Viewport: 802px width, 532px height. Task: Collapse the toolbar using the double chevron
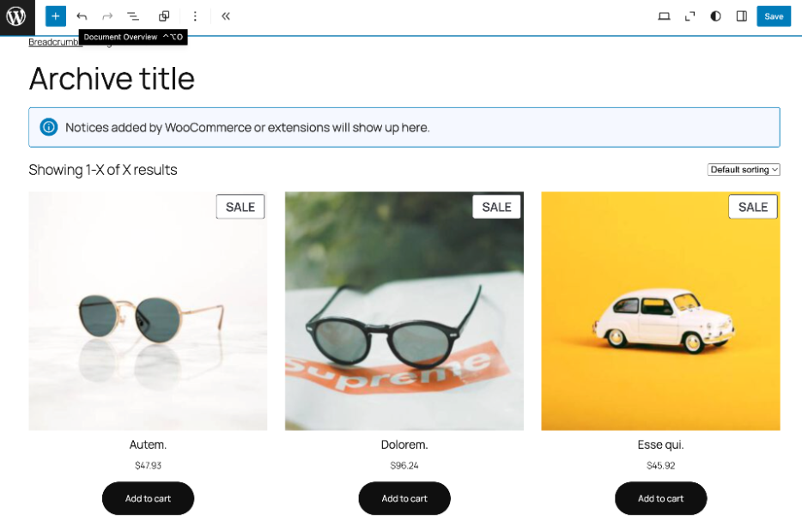[x=225, y=15]
